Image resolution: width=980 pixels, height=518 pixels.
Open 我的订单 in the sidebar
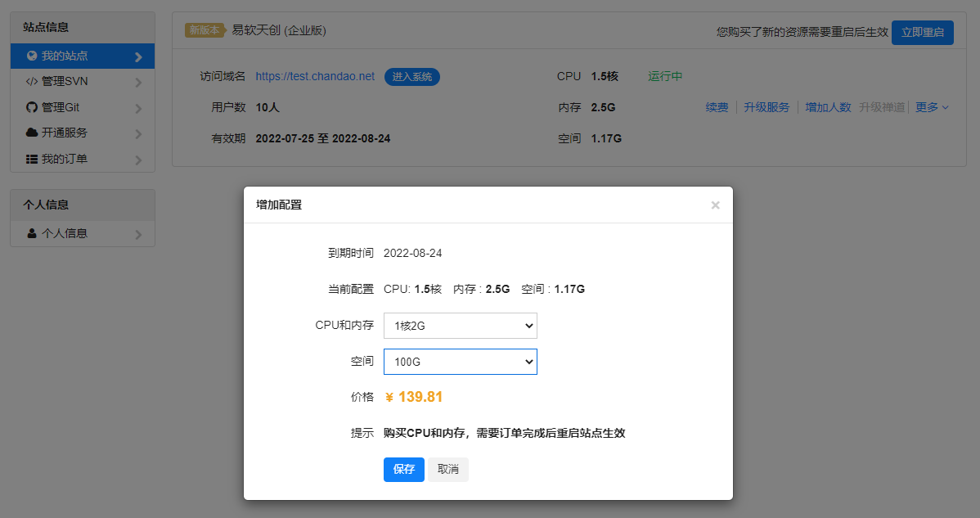tap(65, 159)
